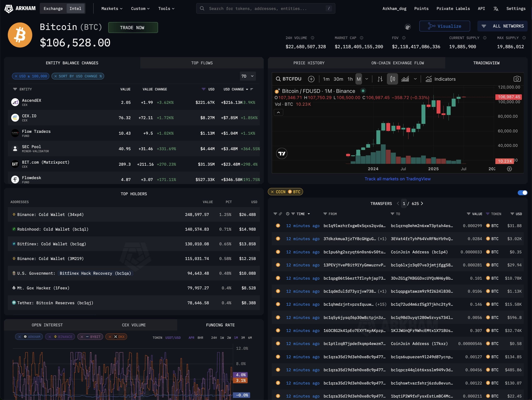Image resolution: width=532 pixels, height=400 pixels.
Task: Expand the Markets menu
Action: (112, 9)
